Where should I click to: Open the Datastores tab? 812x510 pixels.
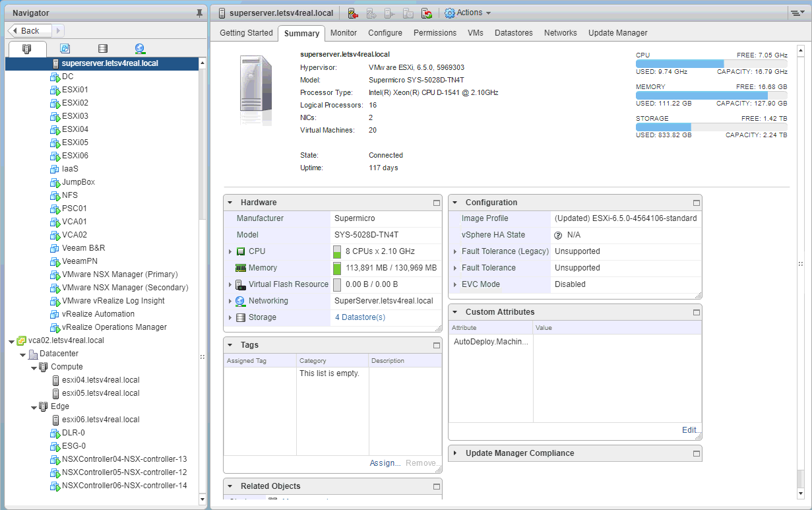click(514, 33)
